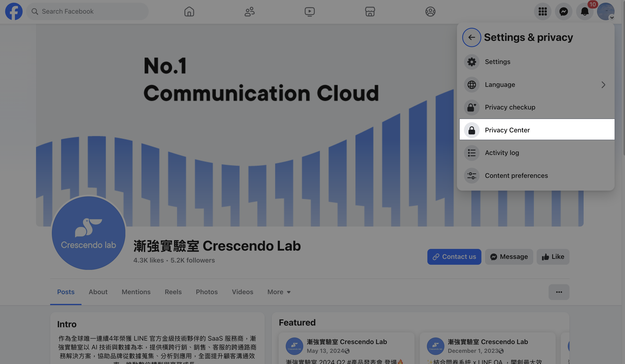Open the Friends icon in top nav
Viewport: 625px width, 364px height.
click(x=249, y=11)
